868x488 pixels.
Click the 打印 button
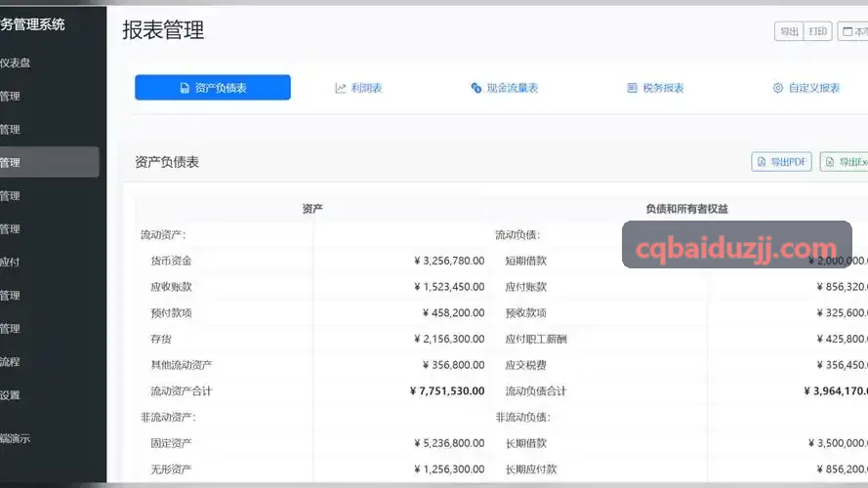click(817, 31)
